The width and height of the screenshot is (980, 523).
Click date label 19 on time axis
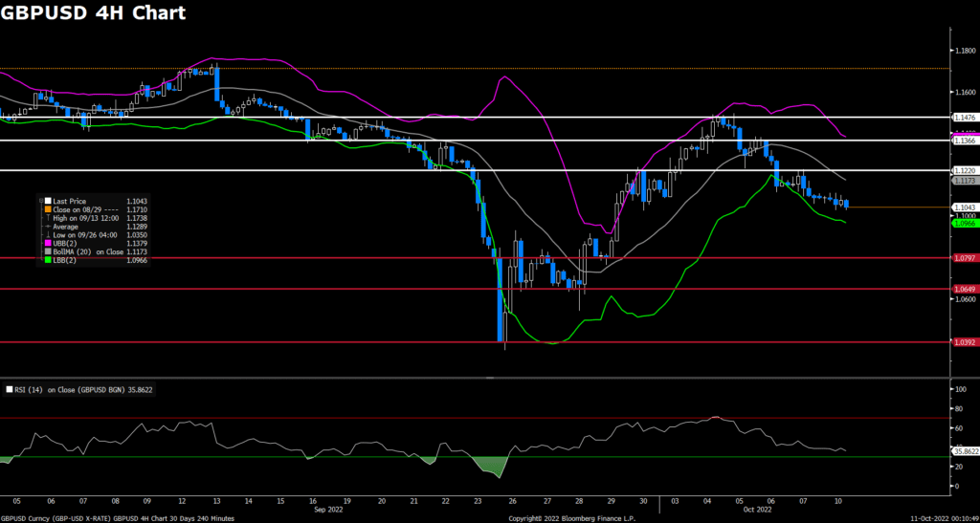[348, 501]
